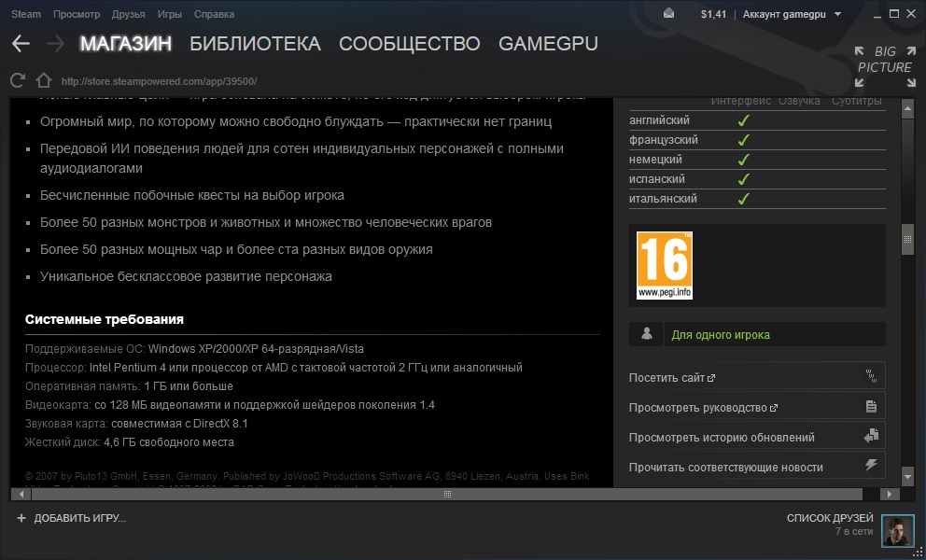Screen dimensions: 926x560
Task: Open the Steam menu
Action: click(26, 14)
